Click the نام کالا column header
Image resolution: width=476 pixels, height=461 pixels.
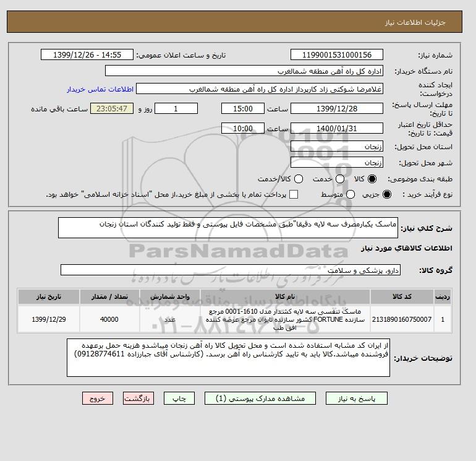point(285,296)
